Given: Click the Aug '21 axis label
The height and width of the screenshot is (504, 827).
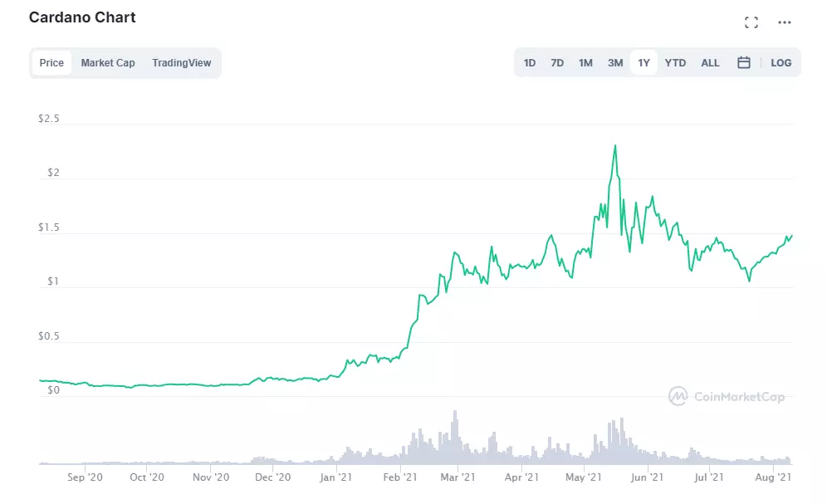Looking at the screenshot, I should 771,477.
